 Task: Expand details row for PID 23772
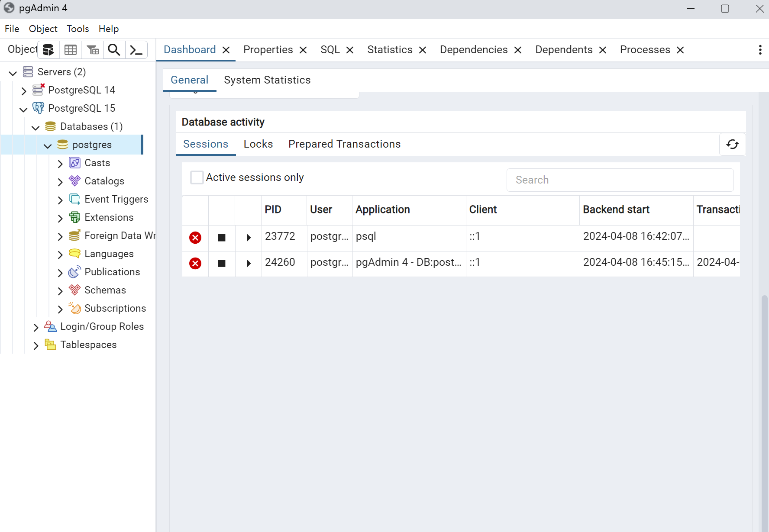pos(249,238)
